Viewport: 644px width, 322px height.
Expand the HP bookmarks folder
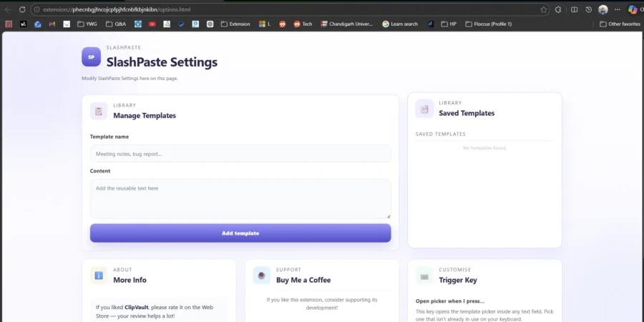click(x=449, y=24)
